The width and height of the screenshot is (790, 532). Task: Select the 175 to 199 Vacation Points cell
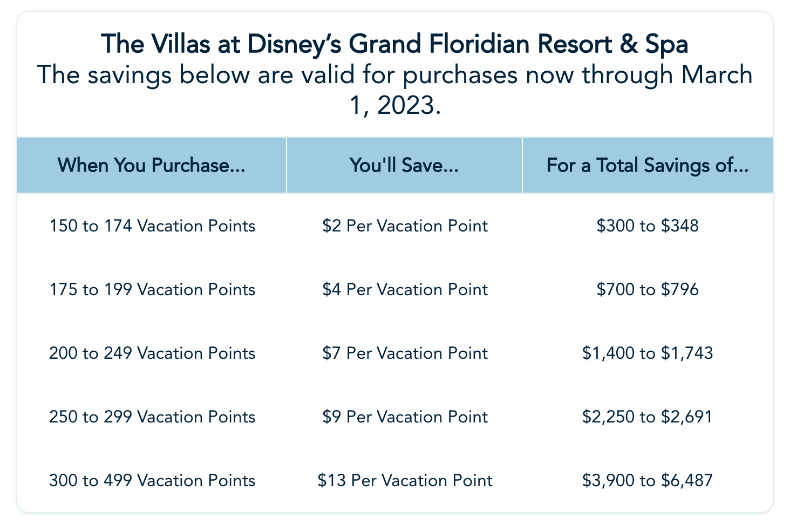point(152,290)
